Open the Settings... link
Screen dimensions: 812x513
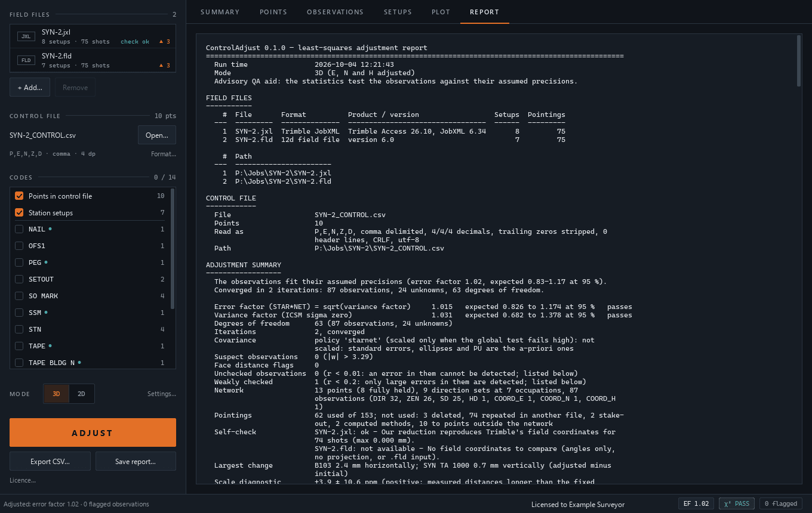pos(162,394)
